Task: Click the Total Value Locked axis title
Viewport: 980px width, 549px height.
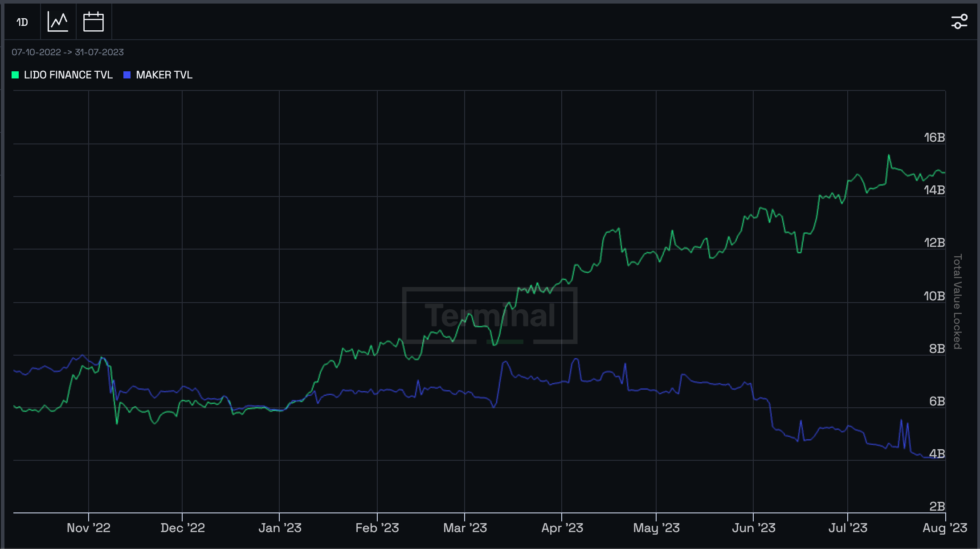Action: [x=957, y=302]
